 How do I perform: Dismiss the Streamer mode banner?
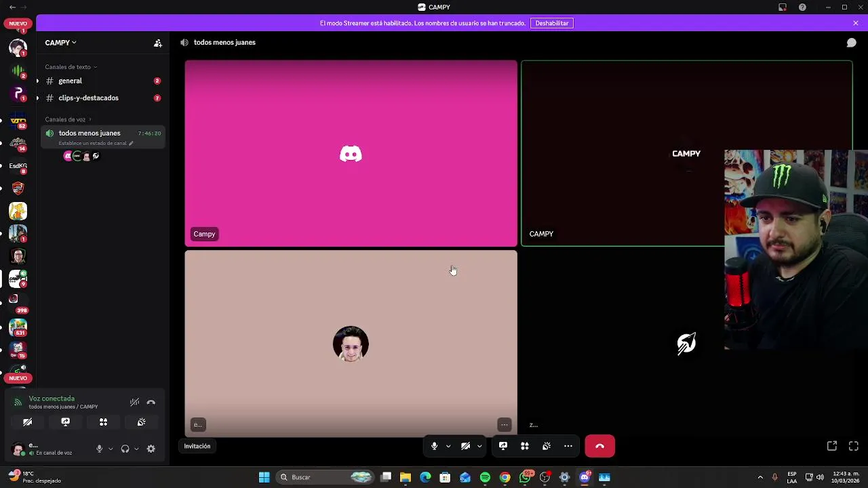pyautogui.click(x=856, y=23)
